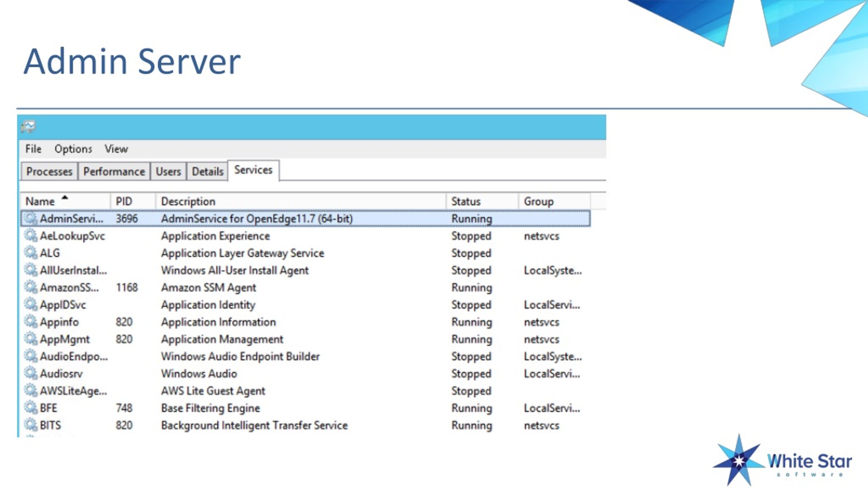Screen dimensions: 868x488
Task: Click netsvcs group in AeLookupSvc row
Action: click(541, 236)
